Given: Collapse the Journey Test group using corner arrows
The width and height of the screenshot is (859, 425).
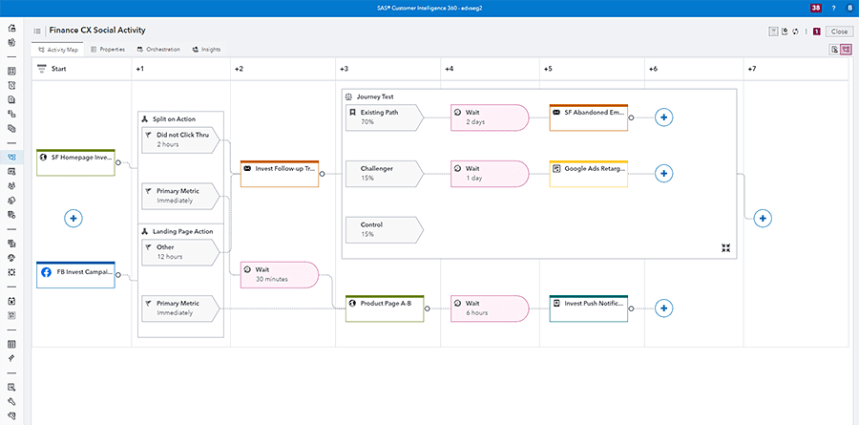Looking at the screenshot, I should coord(726,248).
